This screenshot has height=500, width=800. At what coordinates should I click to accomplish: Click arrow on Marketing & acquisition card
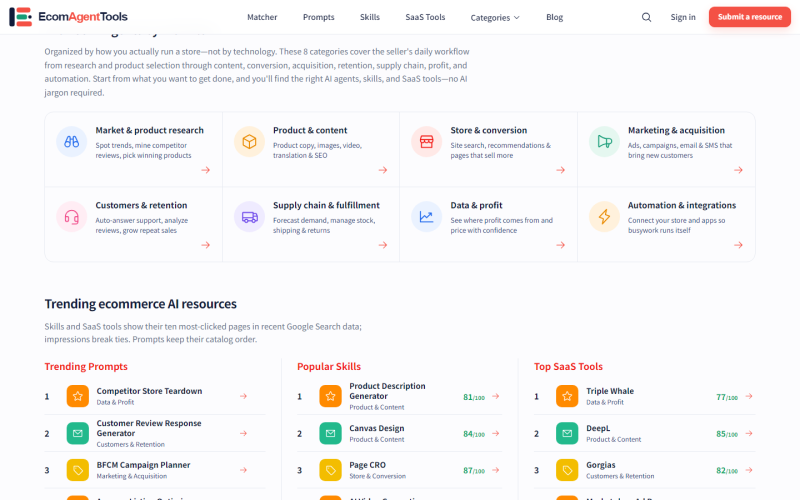click(x=738, y=170)
